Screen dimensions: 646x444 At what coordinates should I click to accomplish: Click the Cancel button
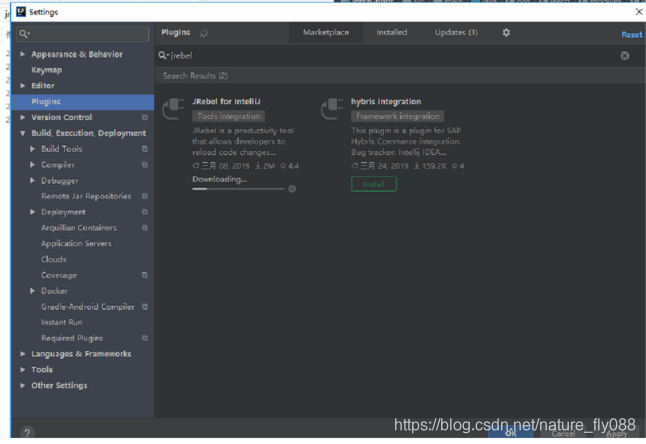point(563,433)
